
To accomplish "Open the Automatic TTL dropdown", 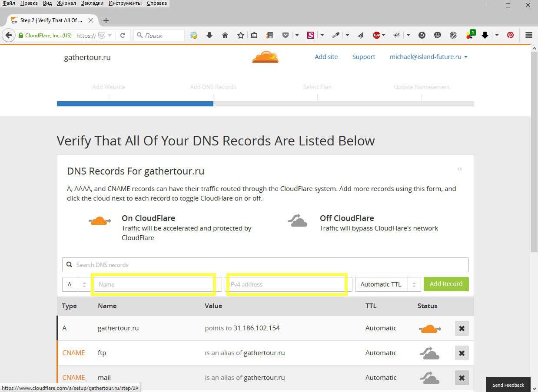I will 388,284.
